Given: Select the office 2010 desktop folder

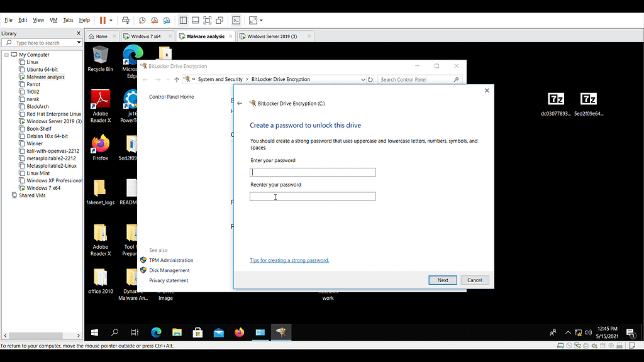Looking at the screenshot, I should point(100,281).
